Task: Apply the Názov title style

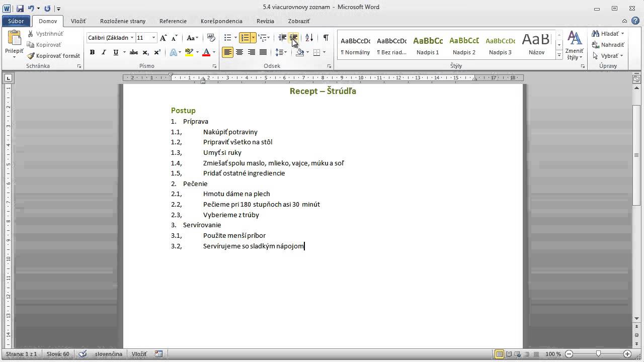Action: click(536, 45)
